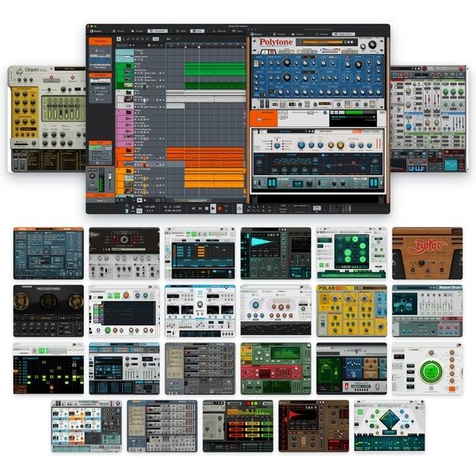The width and height of the screenshot is (476, 476).
Task: Mute the Vocals folder track
Action: click(136, 113)
